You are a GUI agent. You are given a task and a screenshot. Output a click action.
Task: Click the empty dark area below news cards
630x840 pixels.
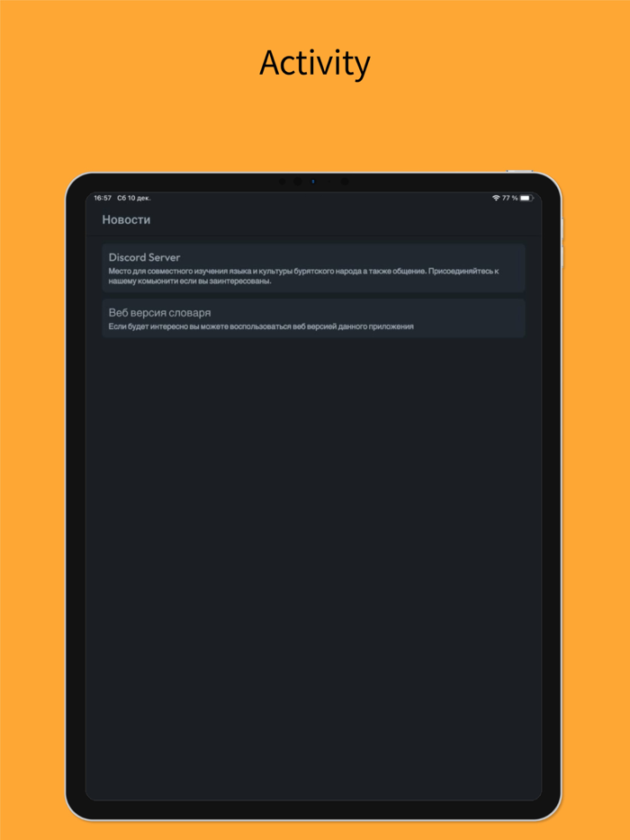point(314,567)
